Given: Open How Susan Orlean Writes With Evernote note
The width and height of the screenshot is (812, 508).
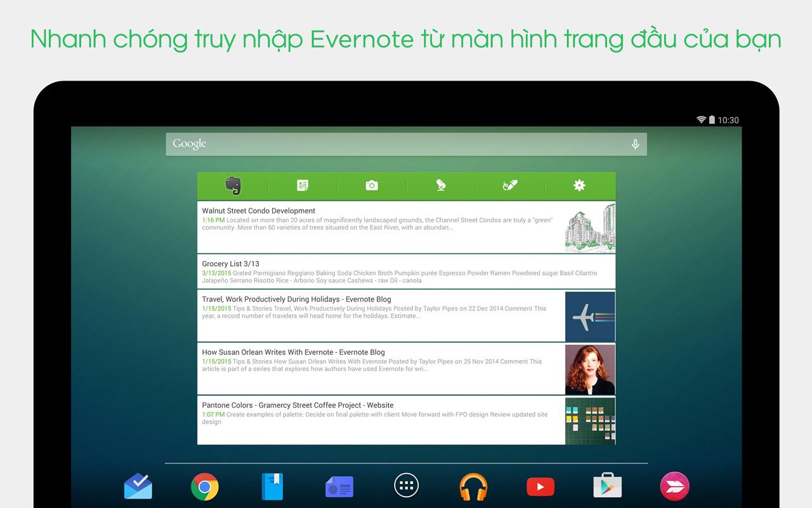Looking at the screenshot, I should [406, 369].
